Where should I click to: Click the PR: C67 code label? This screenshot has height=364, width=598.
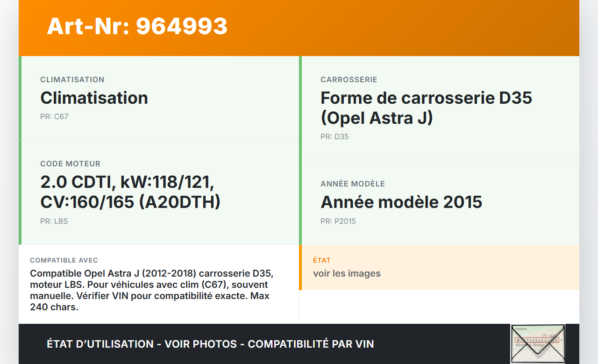[54, 116]
